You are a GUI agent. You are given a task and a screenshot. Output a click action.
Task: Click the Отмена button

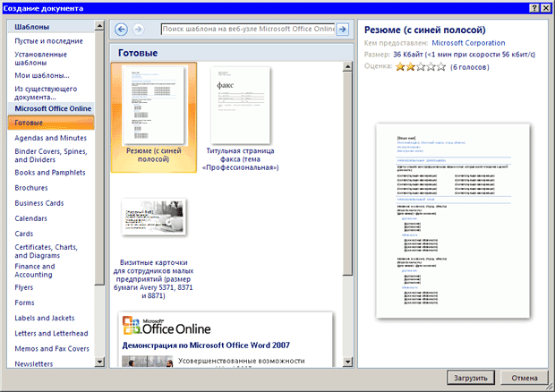click(x=525, y=378)
